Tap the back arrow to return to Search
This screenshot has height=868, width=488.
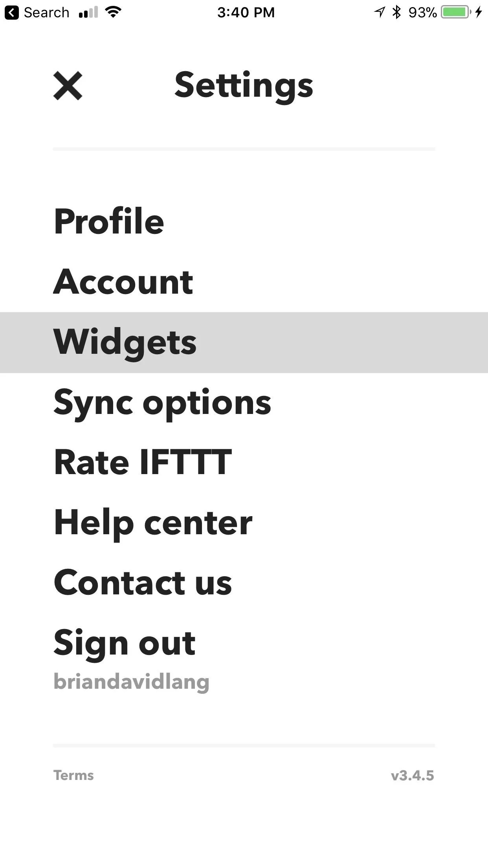[12, 13]
